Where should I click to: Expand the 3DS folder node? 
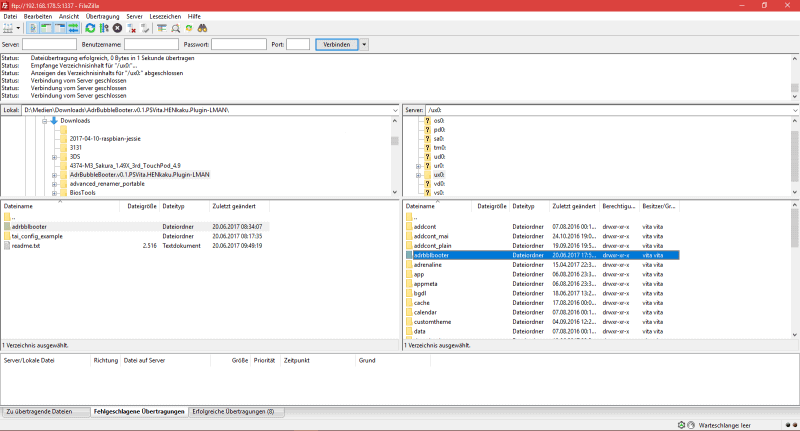click(x=55, y=157)
